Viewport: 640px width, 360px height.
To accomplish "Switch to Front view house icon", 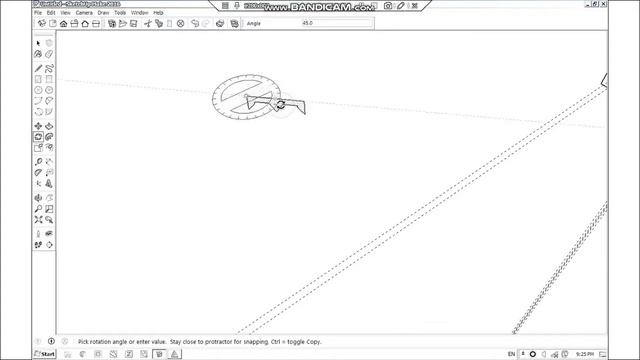I will (63, 24).
